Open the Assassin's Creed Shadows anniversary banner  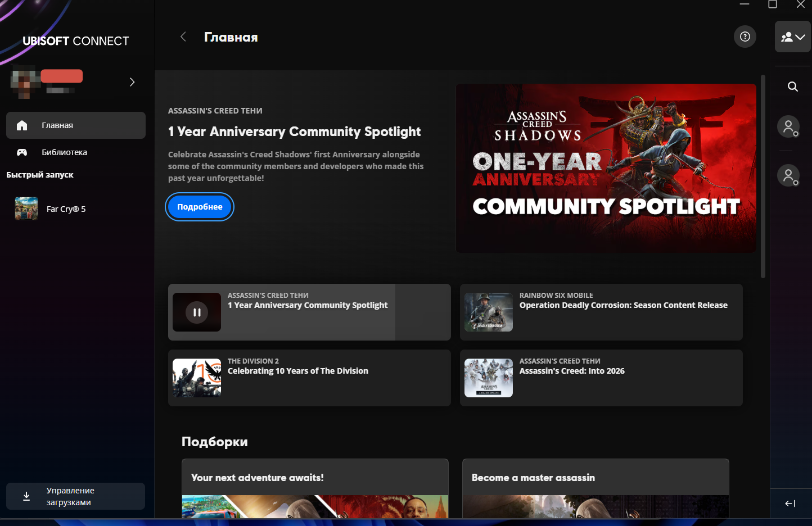coord(606,168)
